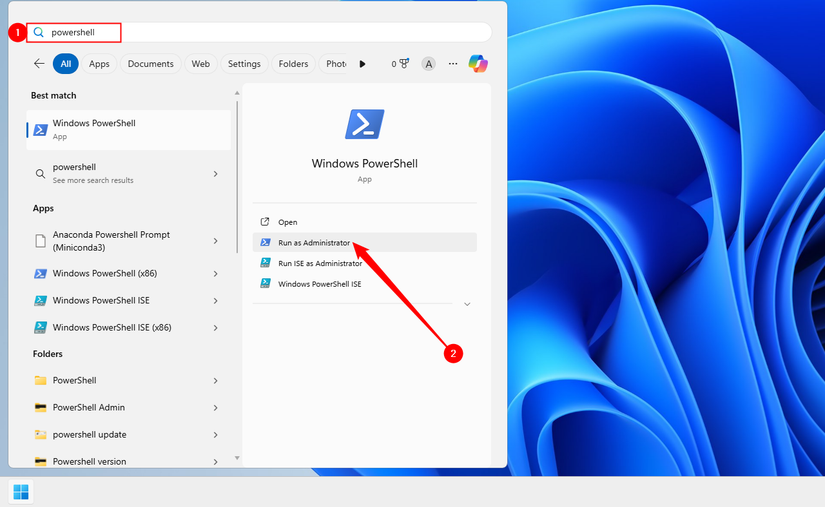Open the Windows Start button on taskbar
Viewport: 825px width, 507px height.
[21, 492]
